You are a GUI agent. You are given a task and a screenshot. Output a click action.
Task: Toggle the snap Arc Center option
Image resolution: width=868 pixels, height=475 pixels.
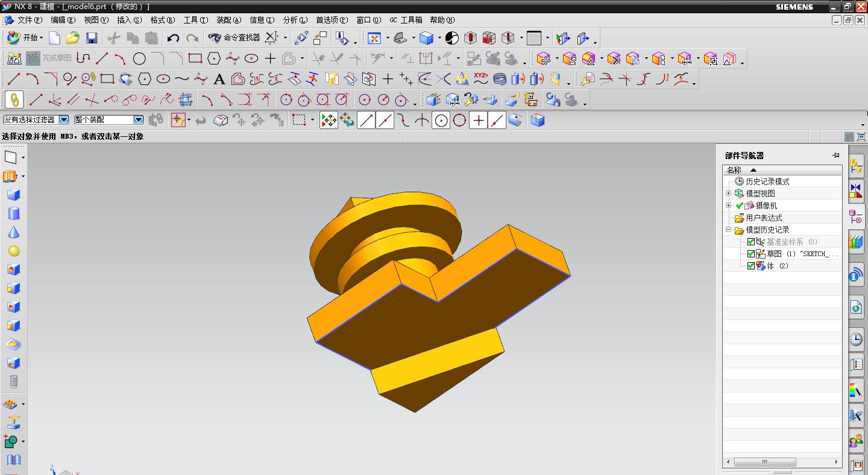[441, 120]
